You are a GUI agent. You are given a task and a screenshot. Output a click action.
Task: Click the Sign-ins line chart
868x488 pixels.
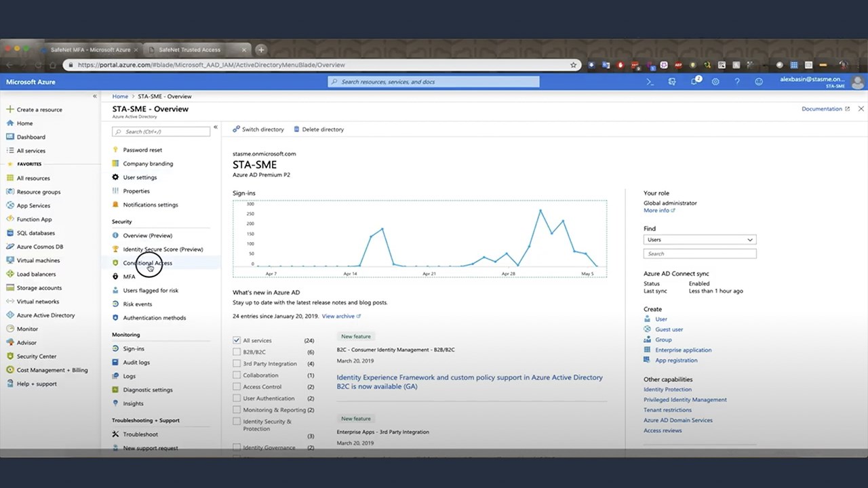coord(420,238)
